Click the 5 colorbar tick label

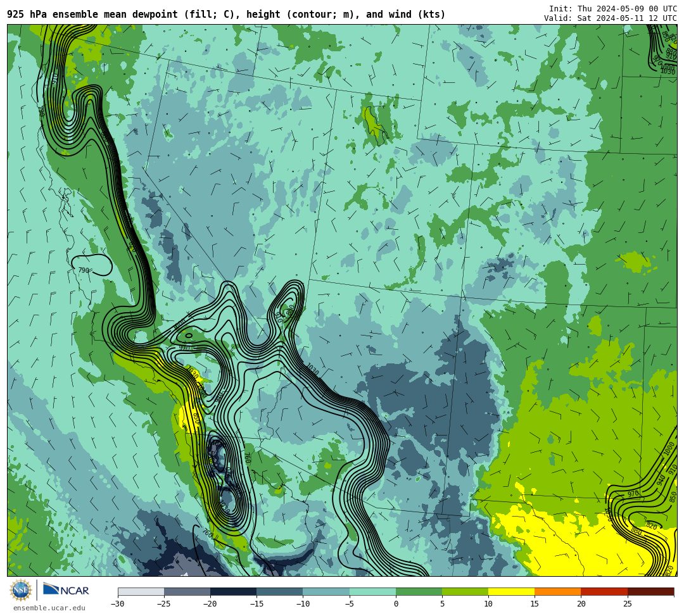442,604
